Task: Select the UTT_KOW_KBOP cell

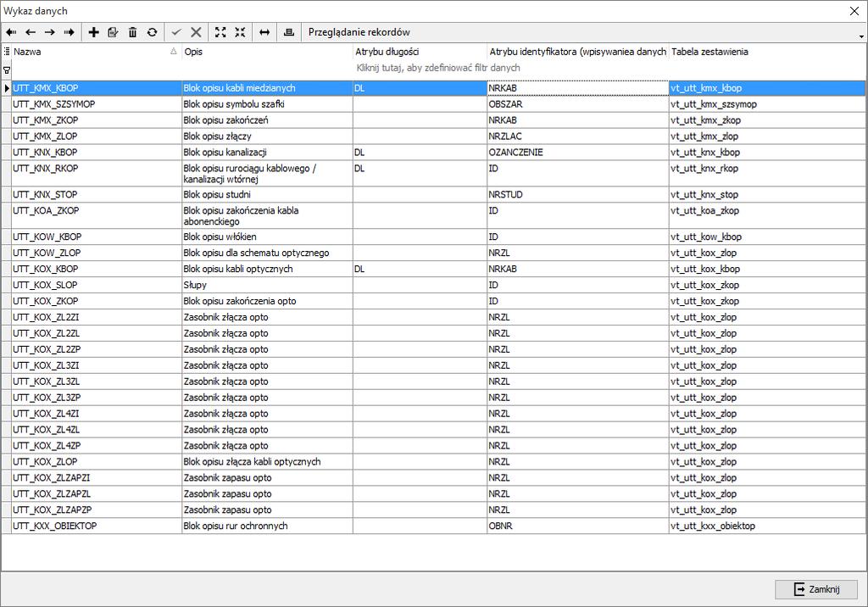Action: click(x=97, y=237)
